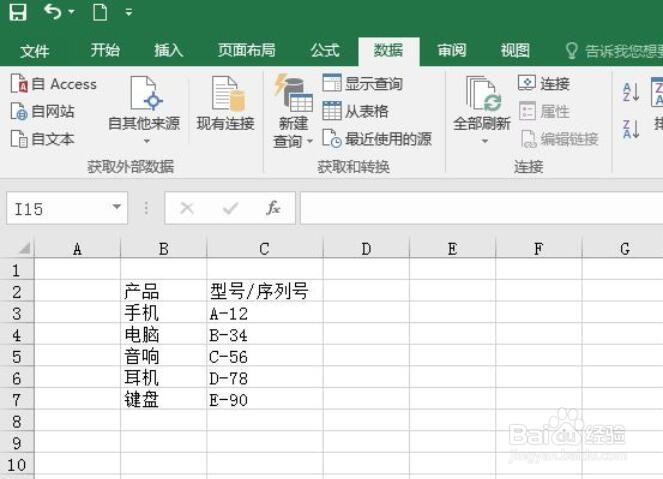The width and height of the screenshot is (663, 479).
Task: Select column B header
Action: pyautogui.click(x=164, y=249)
